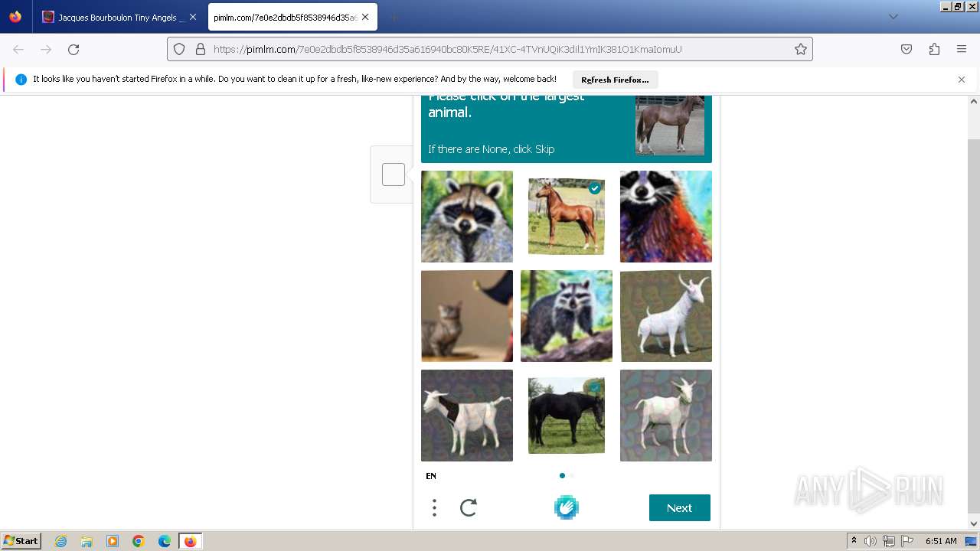Click the notification info icon
980x551 pixels.
[x=21, y=80]
